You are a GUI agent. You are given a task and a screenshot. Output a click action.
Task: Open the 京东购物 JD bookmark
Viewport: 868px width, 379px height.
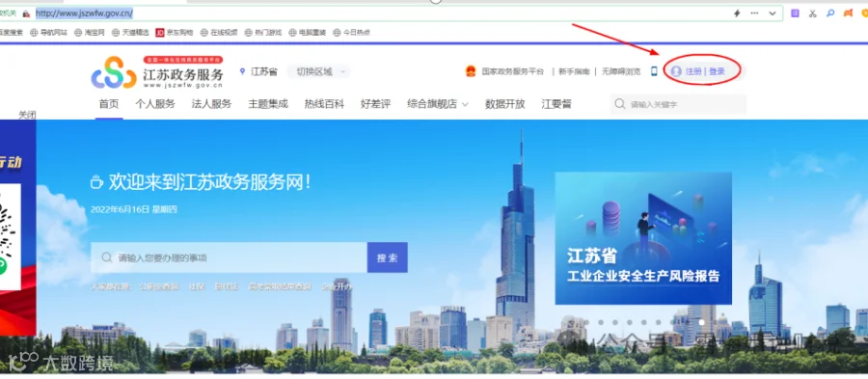click(175, 33)
